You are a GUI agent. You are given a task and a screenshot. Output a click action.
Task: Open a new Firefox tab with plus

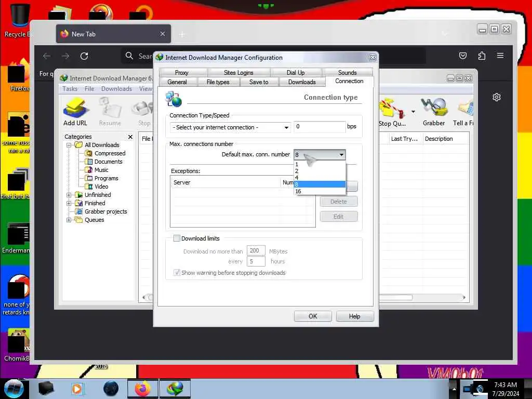(182, 34)
